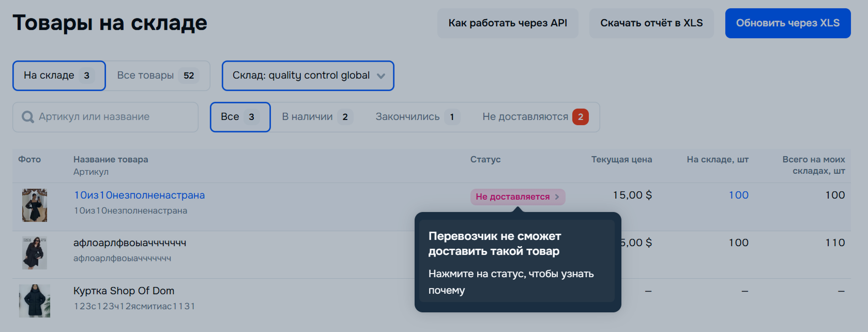Select the Все filter with 3 items
This screenshot has width=868, height=332.
click(x=240, y=117)
